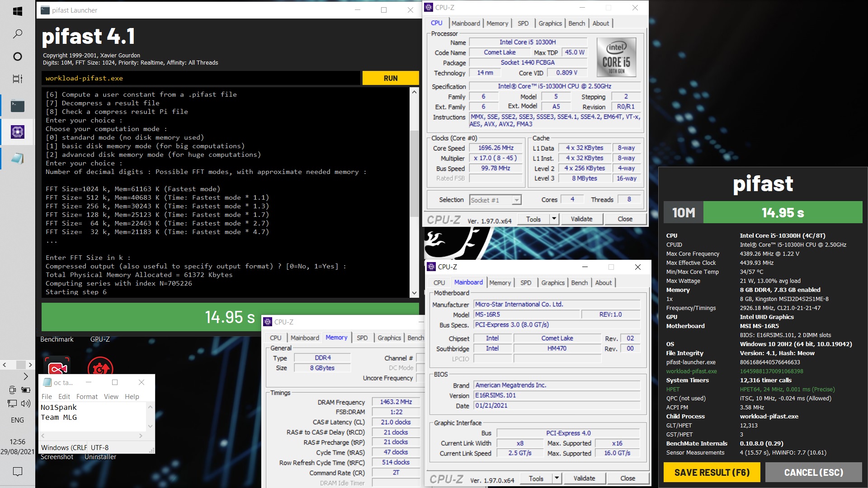Click Intel Core i5 10300H name field
868x488 pixels.
528,42
